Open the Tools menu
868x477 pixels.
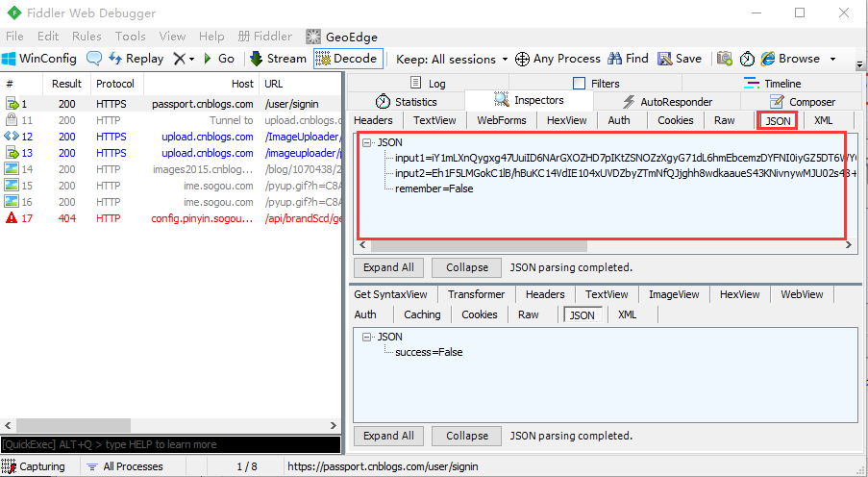(130, 37)
